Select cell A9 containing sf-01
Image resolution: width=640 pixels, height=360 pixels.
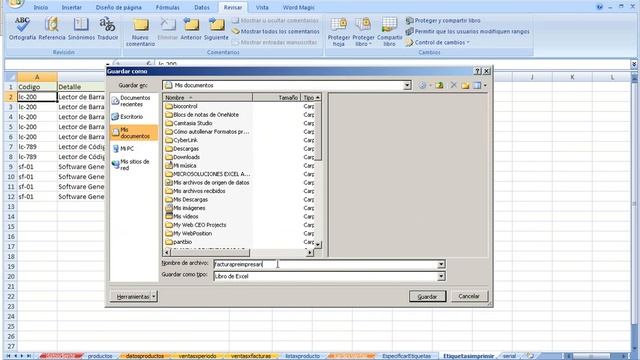37,167
